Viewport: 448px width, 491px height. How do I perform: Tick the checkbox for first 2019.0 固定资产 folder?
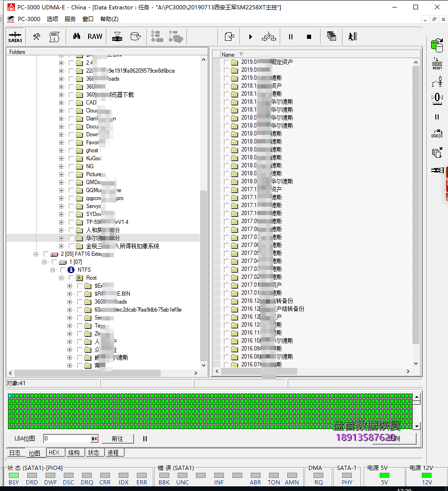[x=226, y=62]
